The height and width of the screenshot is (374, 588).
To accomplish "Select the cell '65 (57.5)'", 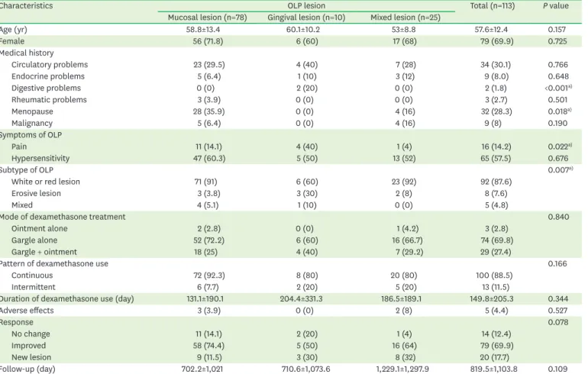I will click(x=496, y=159).
